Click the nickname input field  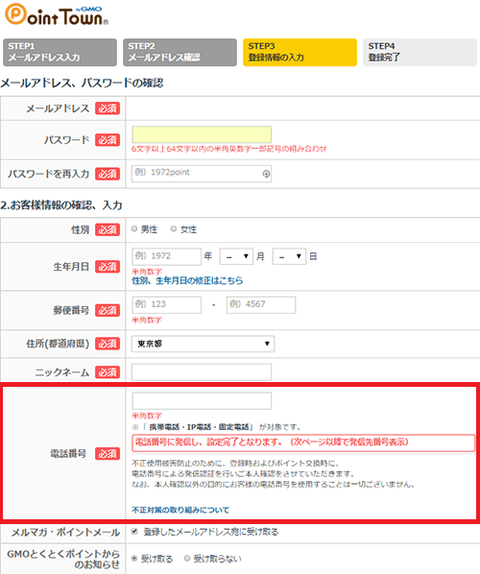(202, 372)
